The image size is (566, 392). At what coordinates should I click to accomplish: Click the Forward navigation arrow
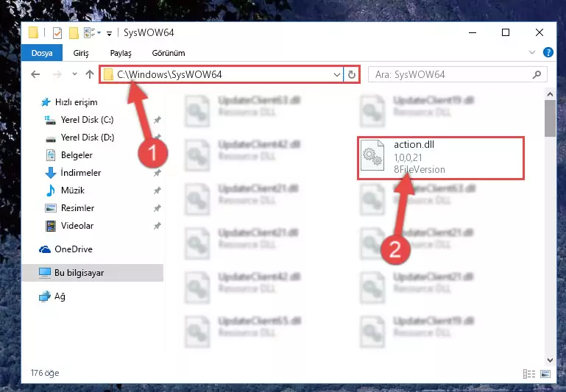point(57,74)
